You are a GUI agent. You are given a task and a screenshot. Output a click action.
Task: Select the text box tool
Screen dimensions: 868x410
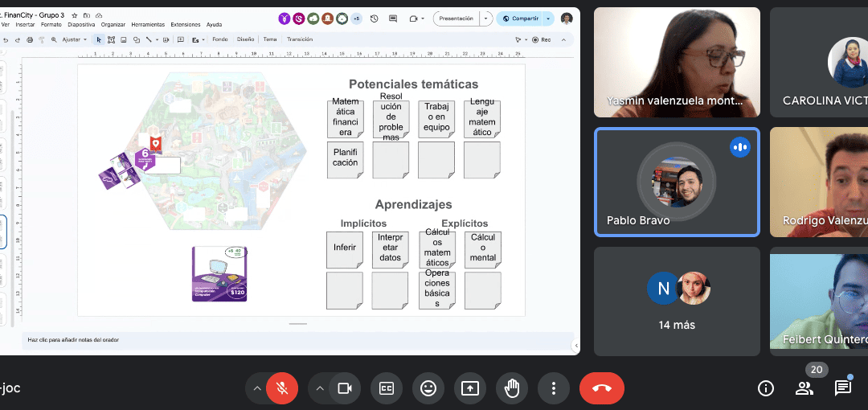pyautogui.click(x=111, y=39)
